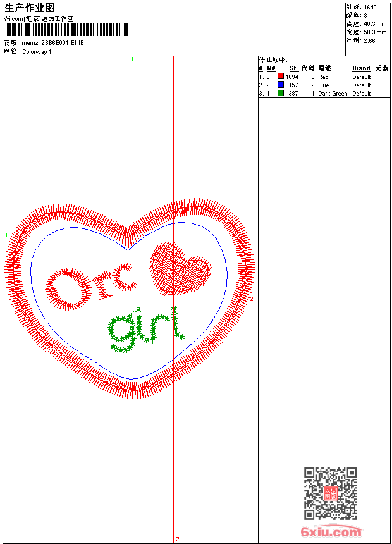Click the height value 40.3 mm
Viewport: 392px width, 544px height.
[375, 23]
